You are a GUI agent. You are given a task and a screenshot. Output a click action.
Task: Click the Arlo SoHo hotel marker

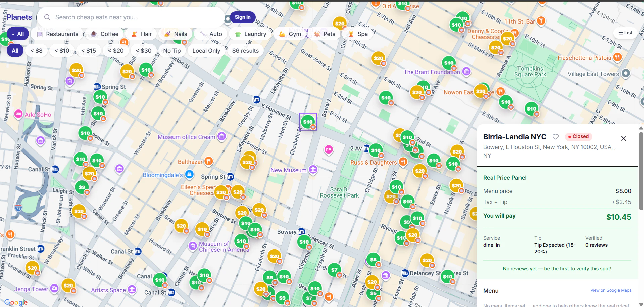(x=18, y=114)
